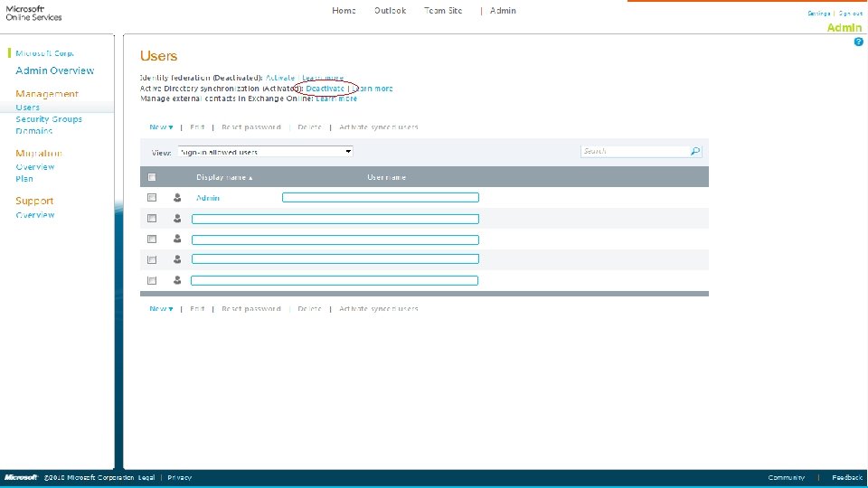Click top Activate synced users action

[379, 127]
